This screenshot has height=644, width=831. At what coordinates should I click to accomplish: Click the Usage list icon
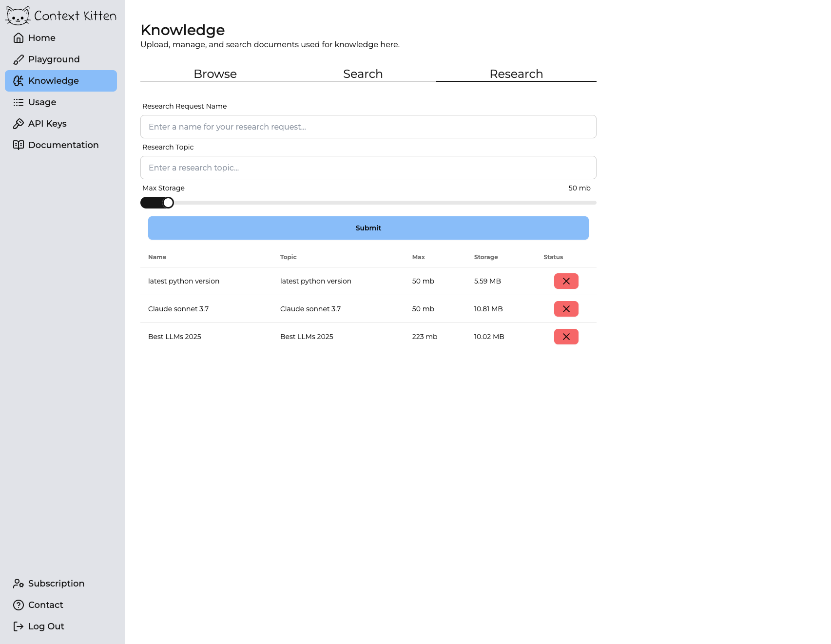19,102
